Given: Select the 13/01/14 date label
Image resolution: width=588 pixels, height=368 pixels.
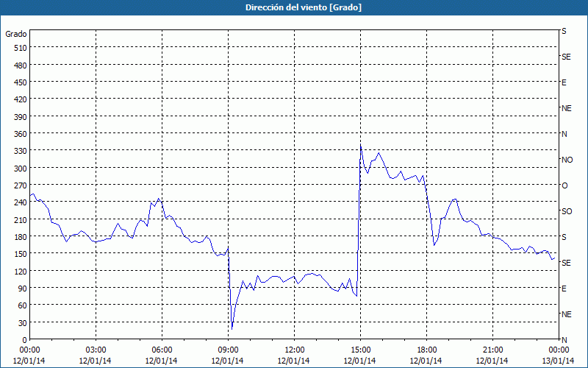Looking at the screenshot, I should click(559, 361).
